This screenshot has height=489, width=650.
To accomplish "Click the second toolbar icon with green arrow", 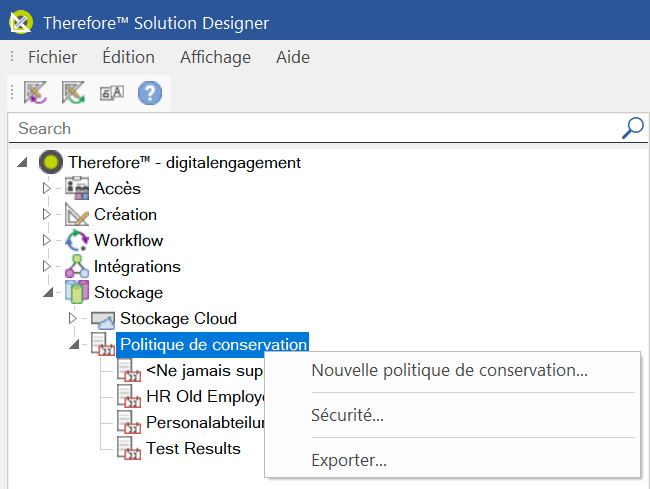I will coord(73,93).
